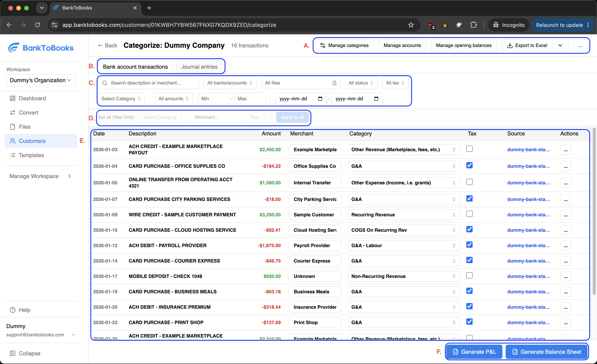Click the calendar icon in start date field

(x=320, y=99)
